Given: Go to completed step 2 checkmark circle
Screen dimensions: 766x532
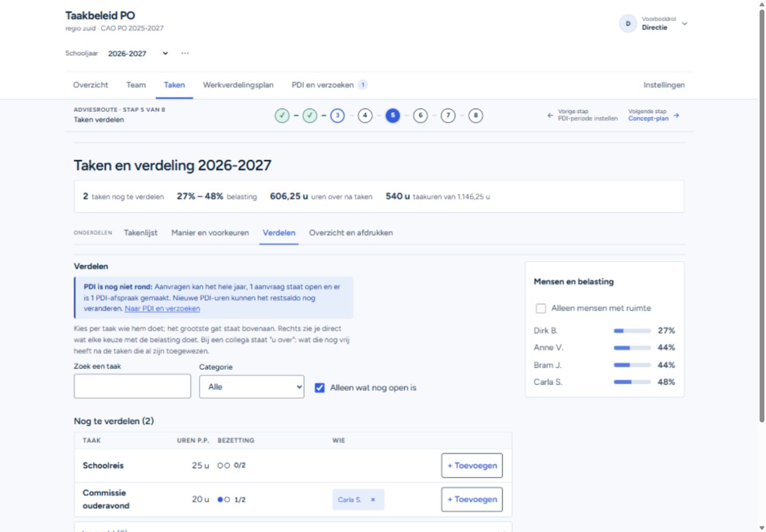Looking at the screenshot, I should pyautogui.click(x=310, y=116).
